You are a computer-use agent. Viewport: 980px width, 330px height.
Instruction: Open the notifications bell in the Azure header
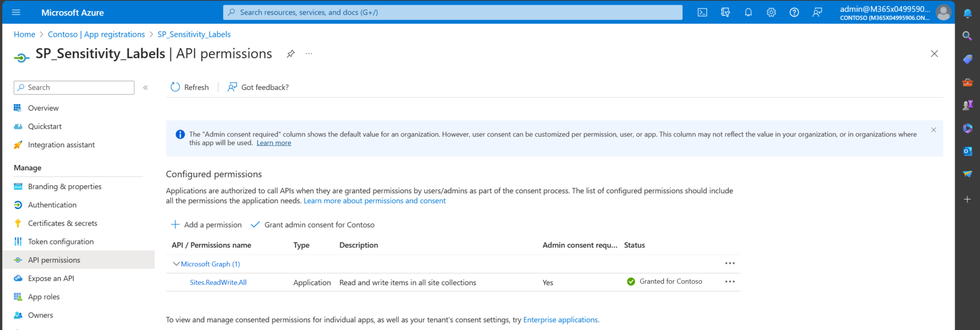748,12
